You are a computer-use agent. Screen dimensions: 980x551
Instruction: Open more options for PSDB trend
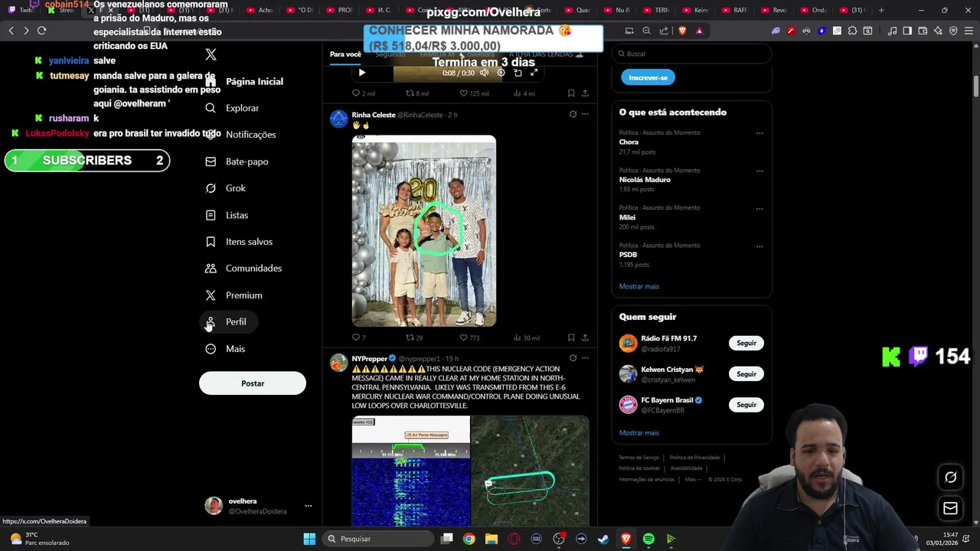759,246
